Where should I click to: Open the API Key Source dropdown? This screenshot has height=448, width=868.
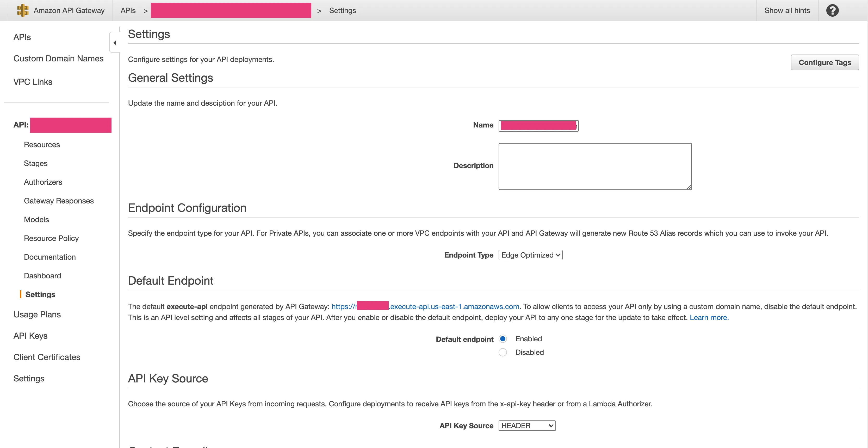pos(527,426)
